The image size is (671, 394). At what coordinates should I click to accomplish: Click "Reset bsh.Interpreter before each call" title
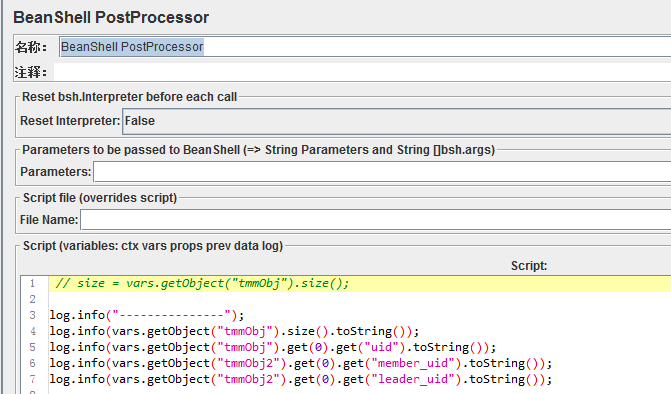[x=129, y=97]
